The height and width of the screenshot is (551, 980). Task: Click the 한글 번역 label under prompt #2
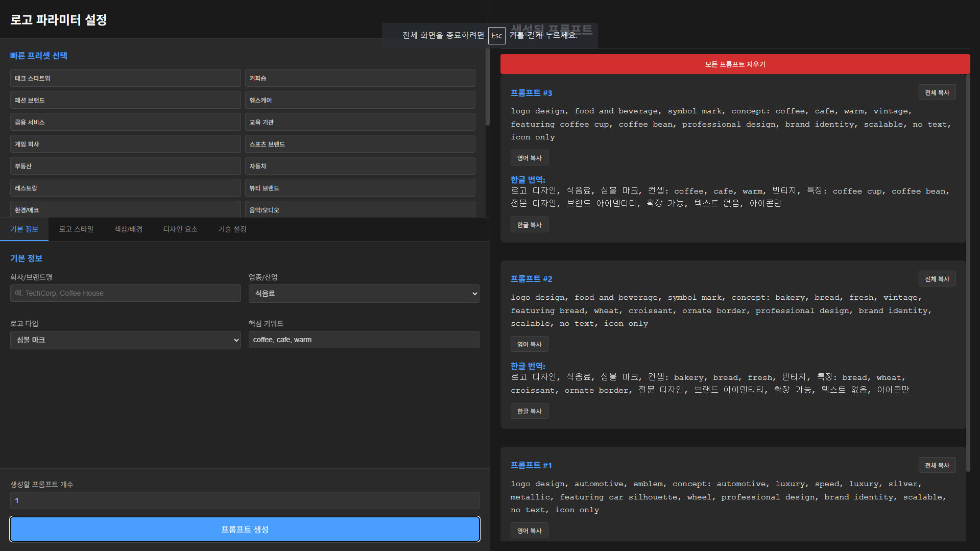click(528, 366)
